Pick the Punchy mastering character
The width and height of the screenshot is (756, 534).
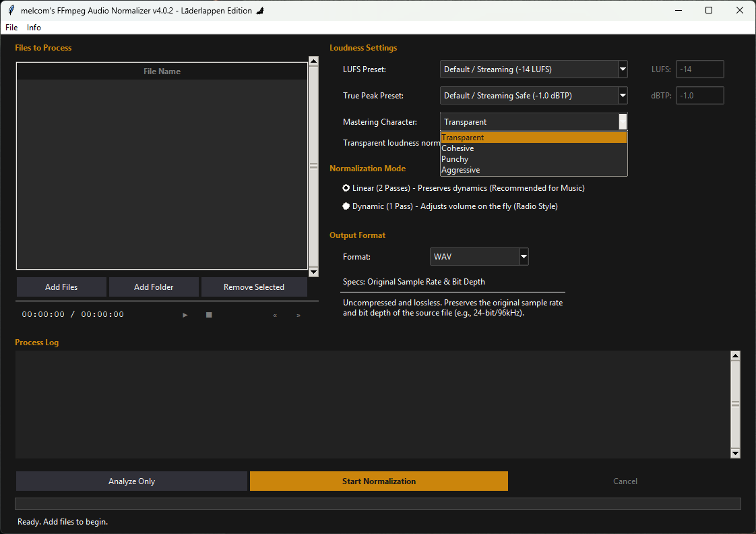coord(534,159)
